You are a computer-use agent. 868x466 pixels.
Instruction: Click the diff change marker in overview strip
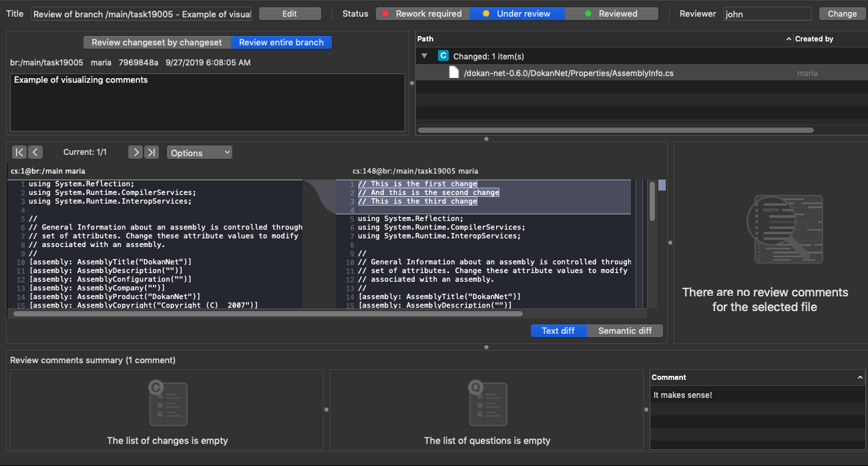click(662, 185)
